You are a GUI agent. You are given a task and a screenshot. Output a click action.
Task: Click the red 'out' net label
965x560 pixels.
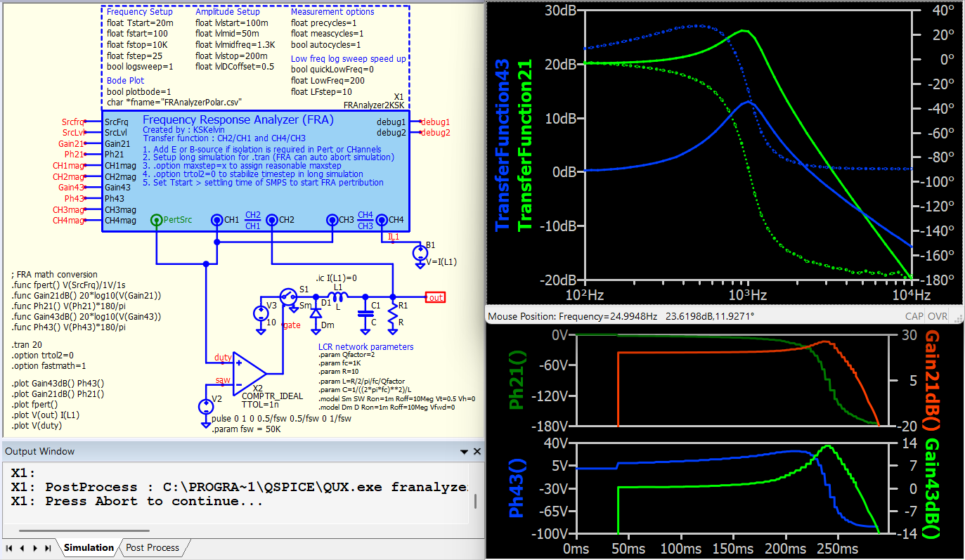tap(434, 297)
